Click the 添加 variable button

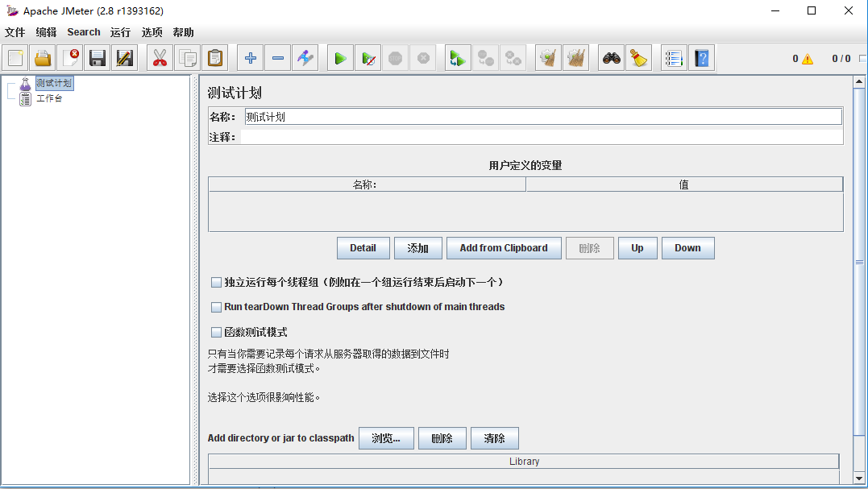tap(418, 248)
